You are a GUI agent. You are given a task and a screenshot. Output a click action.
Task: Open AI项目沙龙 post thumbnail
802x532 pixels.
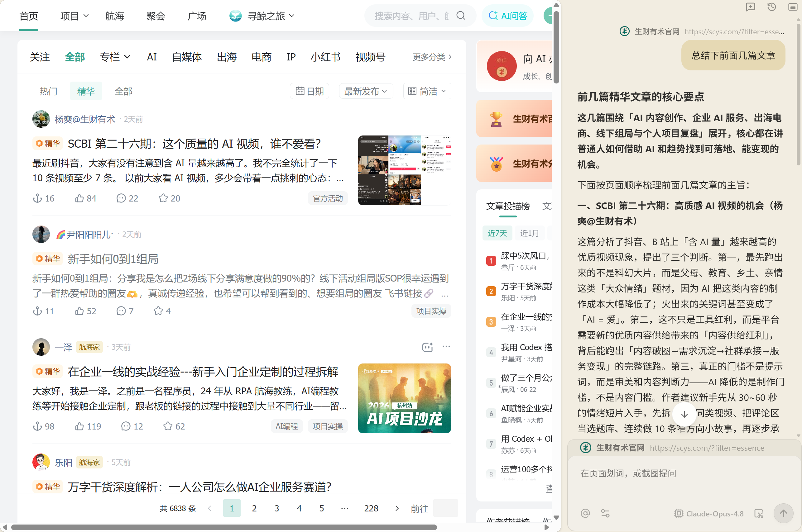click(x=404, y=398)
